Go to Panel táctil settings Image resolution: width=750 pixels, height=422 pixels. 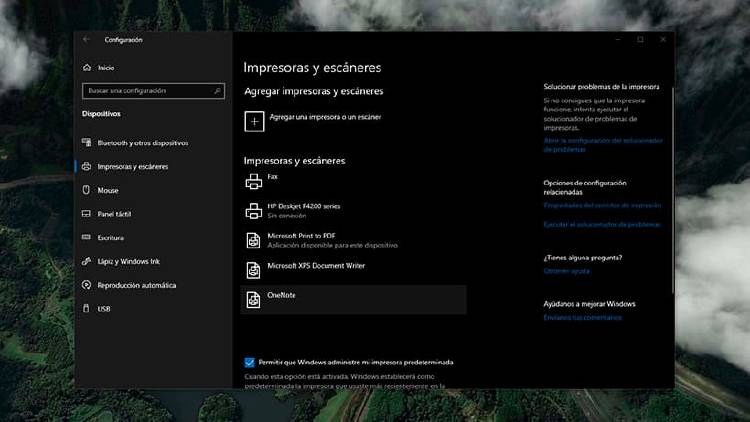[113, 214]
